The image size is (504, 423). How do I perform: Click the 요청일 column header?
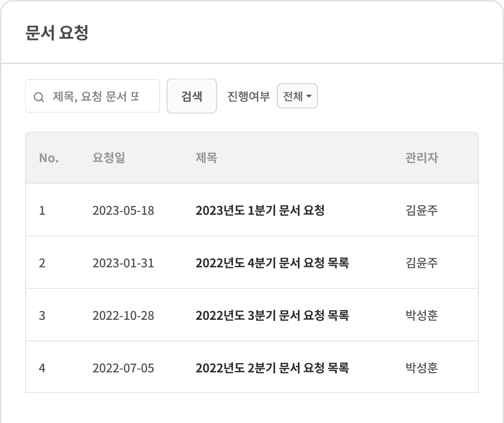109,158
